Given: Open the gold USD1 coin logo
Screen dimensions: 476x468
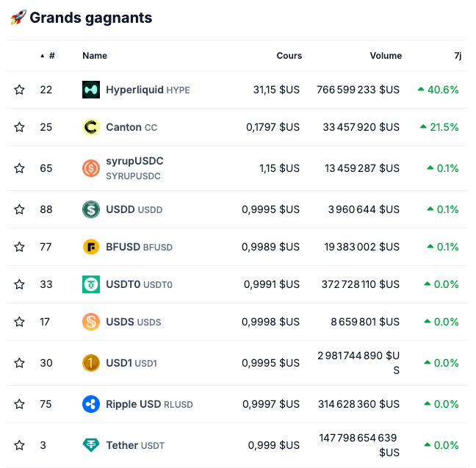Looking at the screenshot, I should tap(90, 363).
